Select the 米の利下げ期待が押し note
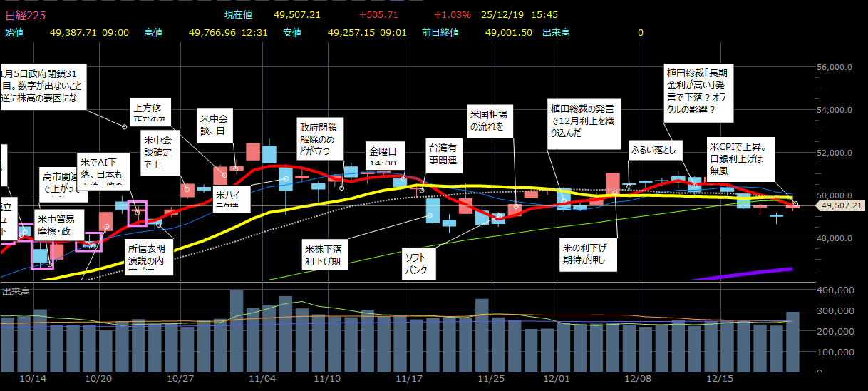The width and height of the screenshot is (868, 391). [587, 253]
